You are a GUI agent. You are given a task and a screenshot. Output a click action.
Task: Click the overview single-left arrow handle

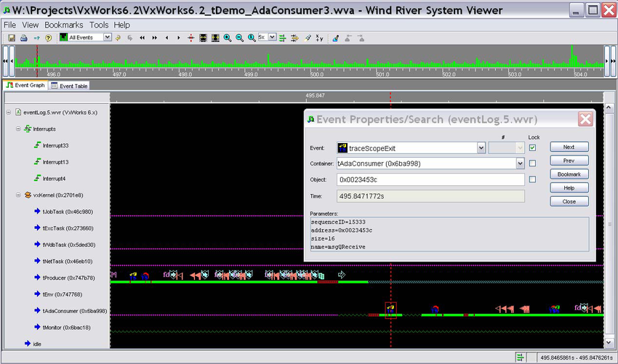[x=12, y=61]
